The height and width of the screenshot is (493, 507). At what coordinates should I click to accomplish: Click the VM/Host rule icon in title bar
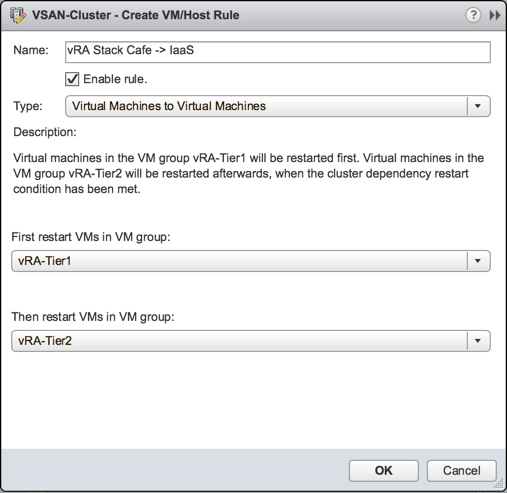18,15
